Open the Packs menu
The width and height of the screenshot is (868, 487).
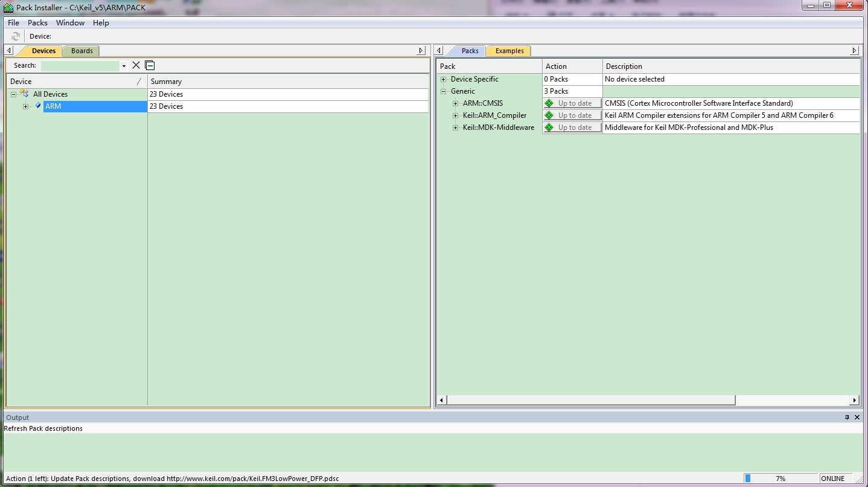37,22
